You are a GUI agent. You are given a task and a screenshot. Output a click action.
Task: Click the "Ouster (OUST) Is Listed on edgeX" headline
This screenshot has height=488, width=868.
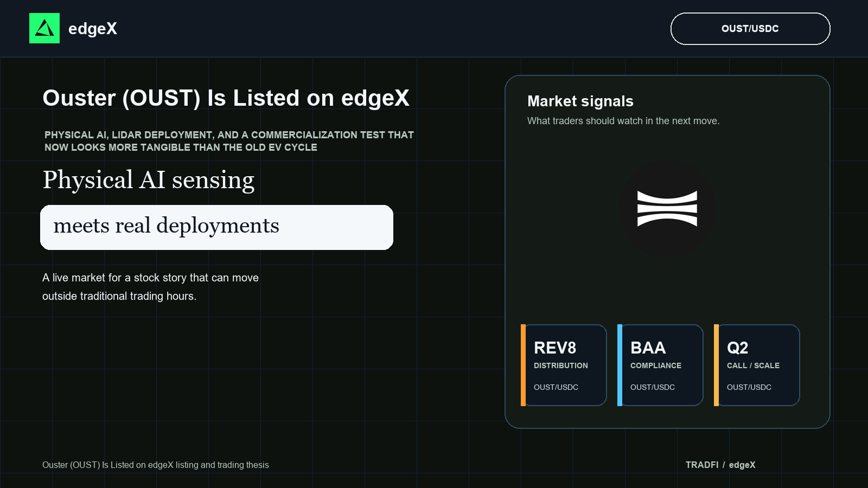pos(226,98)
